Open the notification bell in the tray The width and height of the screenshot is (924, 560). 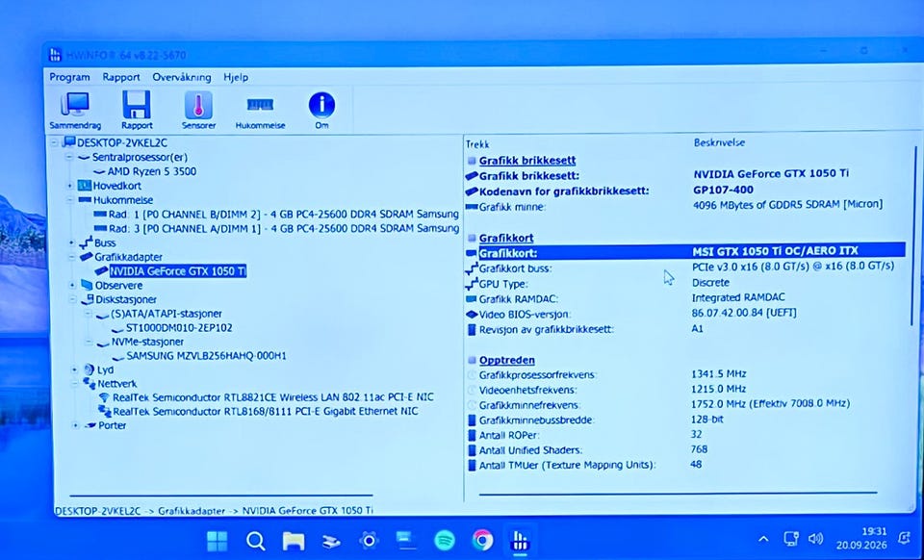click(x=904, y=538)
